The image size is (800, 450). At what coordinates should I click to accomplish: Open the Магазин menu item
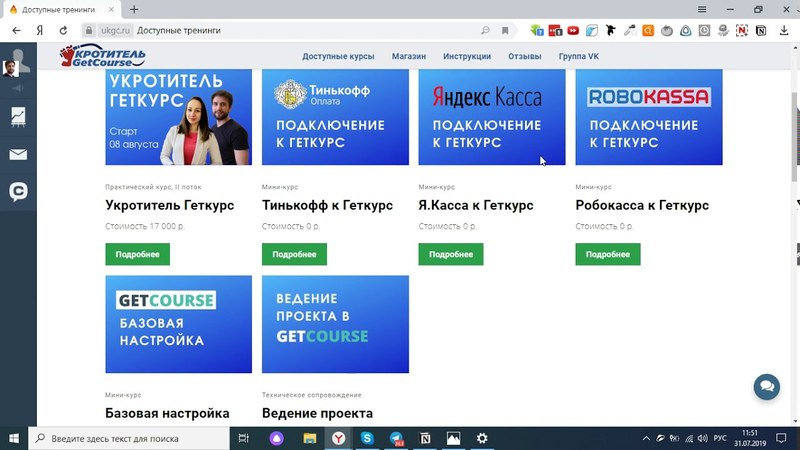[x=409, y=56]
